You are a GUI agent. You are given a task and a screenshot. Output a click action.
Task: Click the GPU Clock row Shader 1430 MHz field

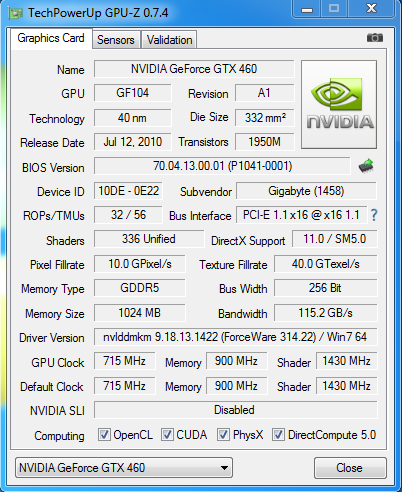[347, 361]
